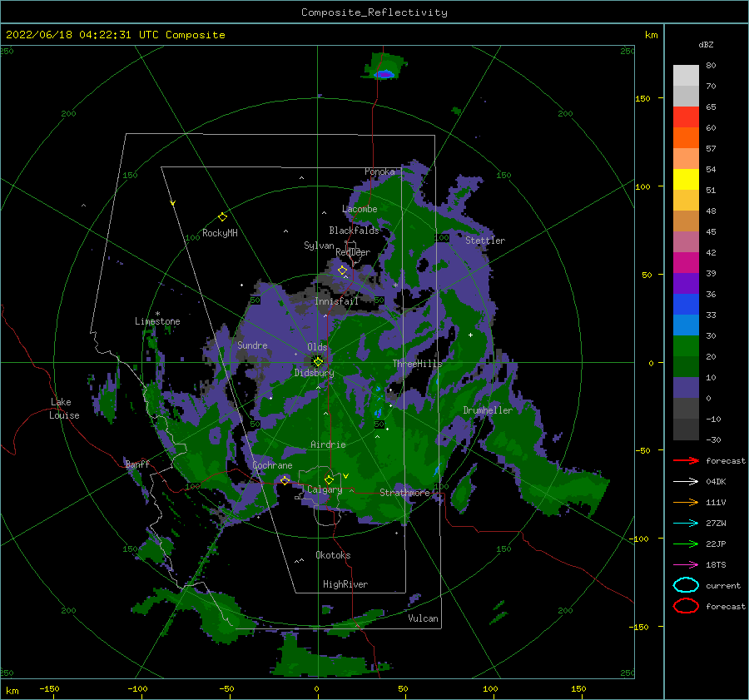Click the slate purple 0-10 dBZ swatch

pos(686,388)
